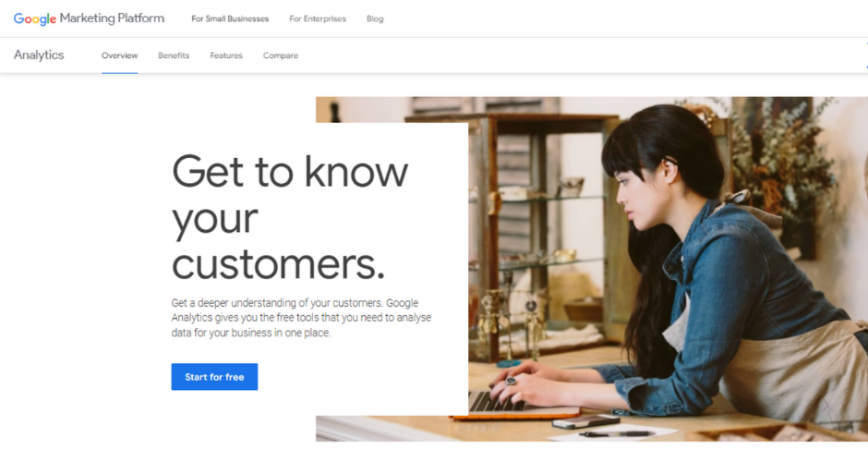This screenshot has height=462, width=868.
Task: Select the Overview tab
Action: pyautogui.click(x=119, y=55)
